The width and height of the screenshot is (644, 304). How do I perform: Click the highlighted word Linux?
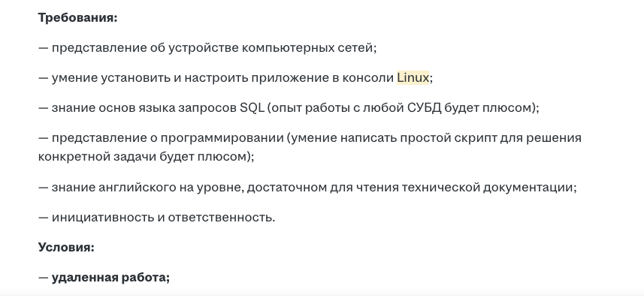[413, 77]
